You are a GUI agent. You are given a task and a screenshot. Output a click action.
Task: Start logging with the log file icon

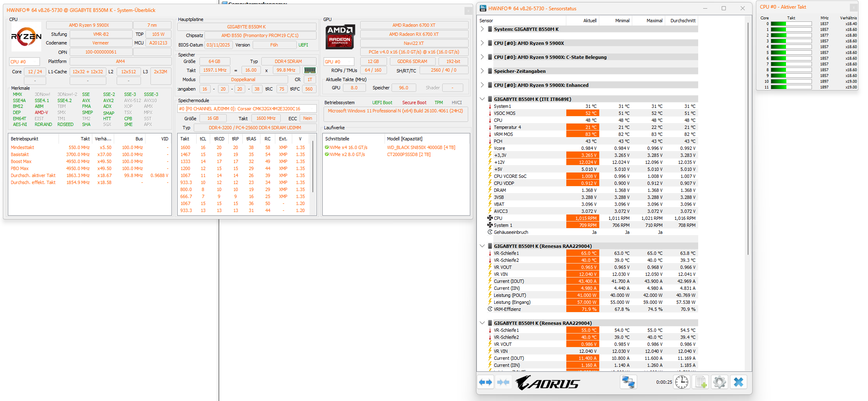coord(701,382)
